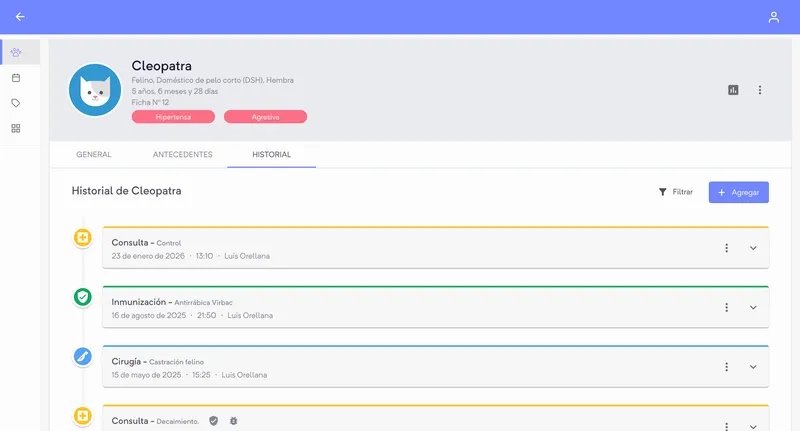Click the green Inmunización check timeline icon
This screenshot has height=431, width=800.
coord(83,297)
